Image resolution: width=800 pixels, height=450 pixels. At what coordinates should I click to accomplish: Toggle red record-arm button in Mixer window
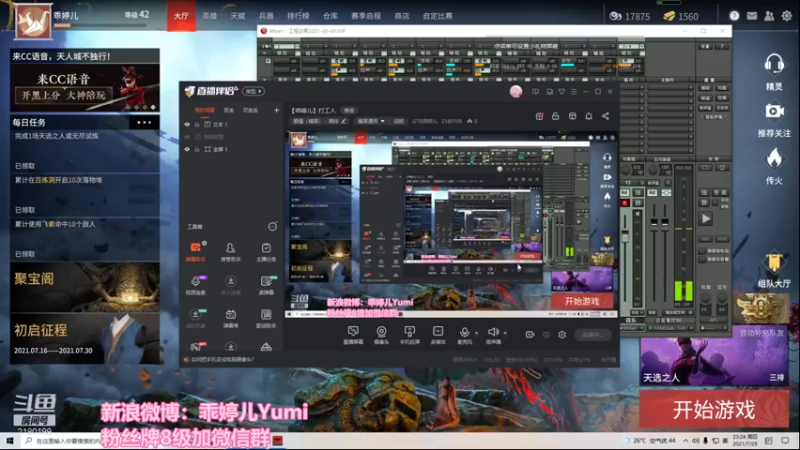[624, 203]
